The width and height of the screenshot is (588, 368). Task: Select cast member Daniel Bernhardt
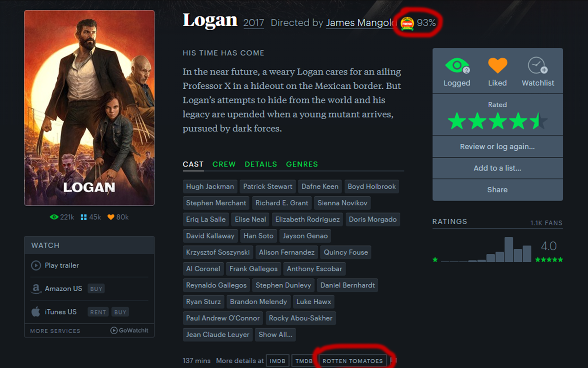click(348, 285)
